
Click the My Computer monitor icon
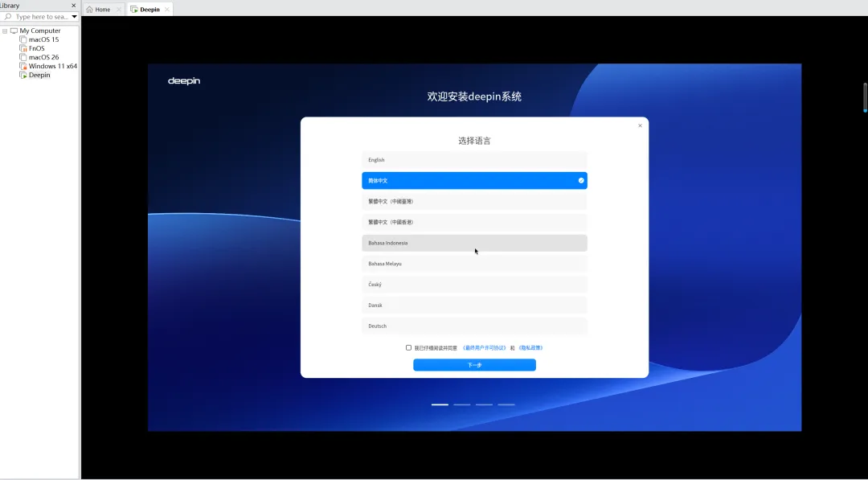point(14,31)
